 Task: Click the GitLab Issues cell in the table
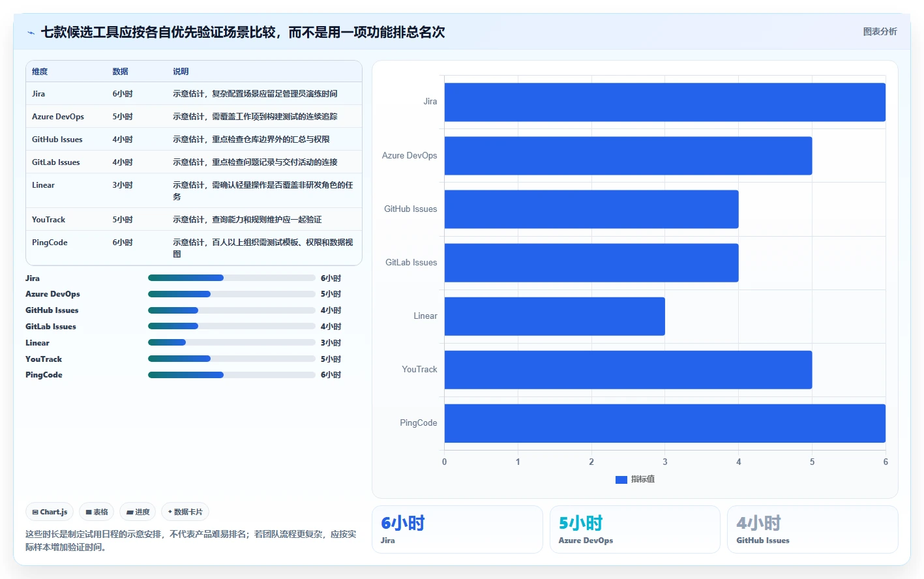coord(56,162)
